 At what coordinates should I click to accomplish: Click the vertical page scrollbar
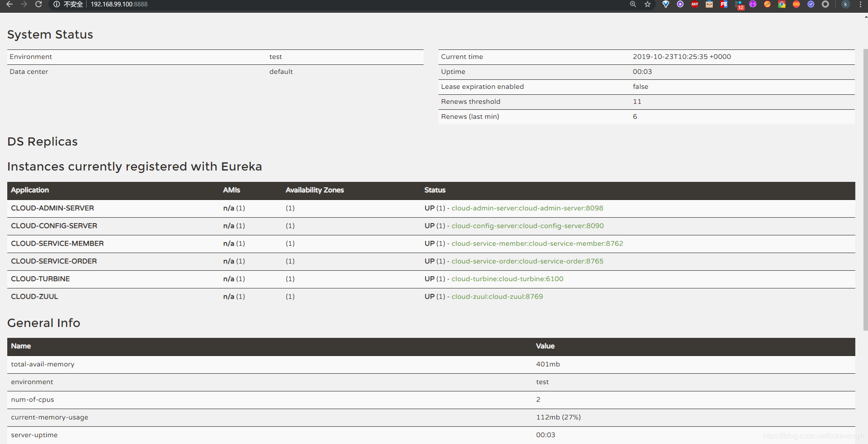865,189
